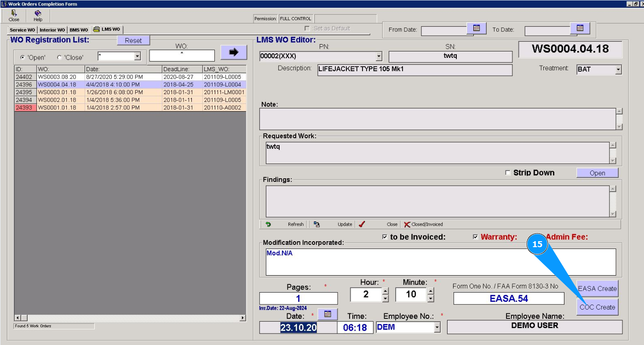
Task: Toggle the Warranty checkbox
Action: click(x=475, y=237)
